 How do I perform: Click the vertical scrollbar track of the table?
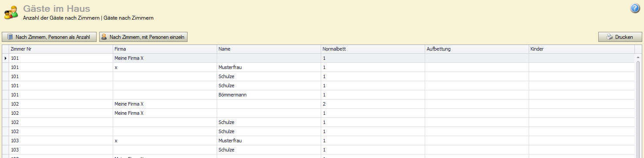(x=638, y=109)
